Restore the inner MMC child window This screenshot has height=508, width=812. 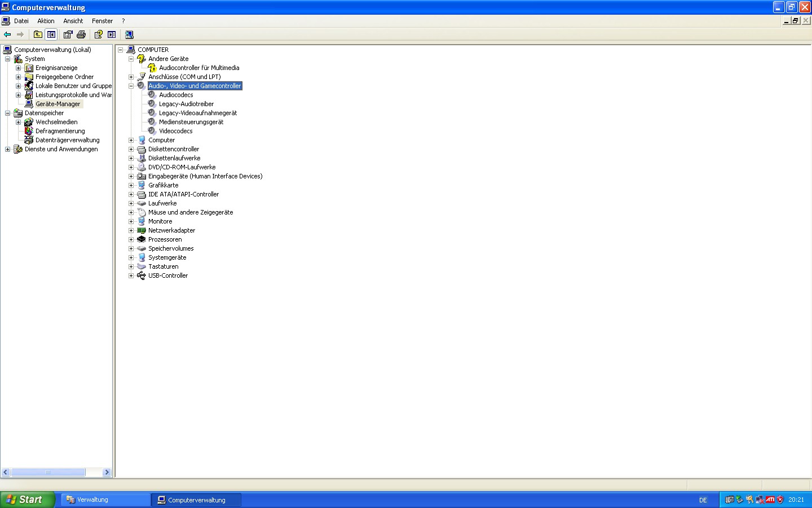click(x=796, y=21)
